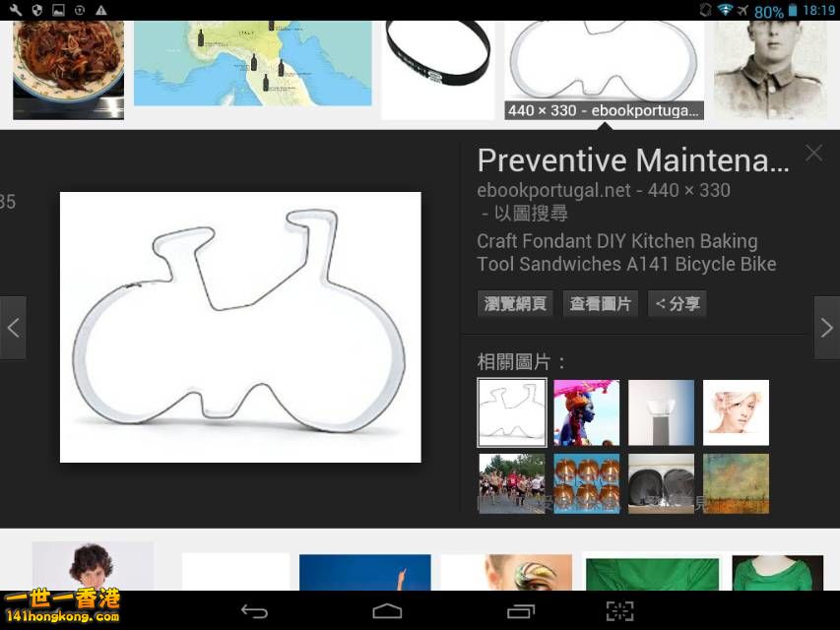This screenshot has width=840, height=630.
Task: Open the picture notification icon in status bar
Action: (58, 10)
